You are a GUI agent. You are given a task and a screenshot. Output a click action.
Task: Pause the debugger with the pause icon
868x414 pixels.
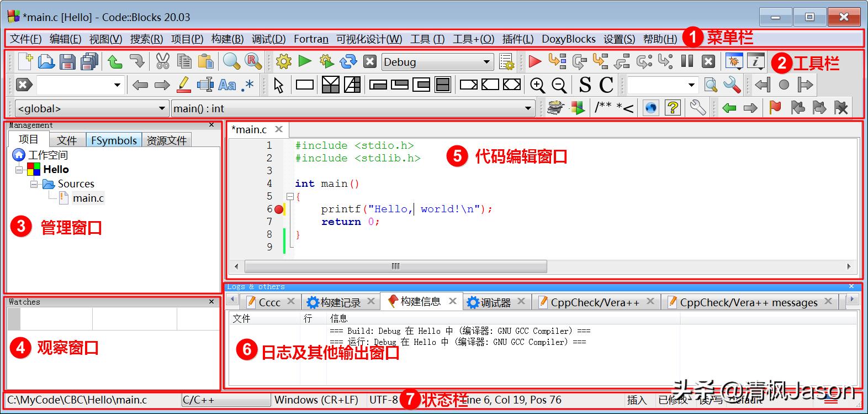(687, 61)
